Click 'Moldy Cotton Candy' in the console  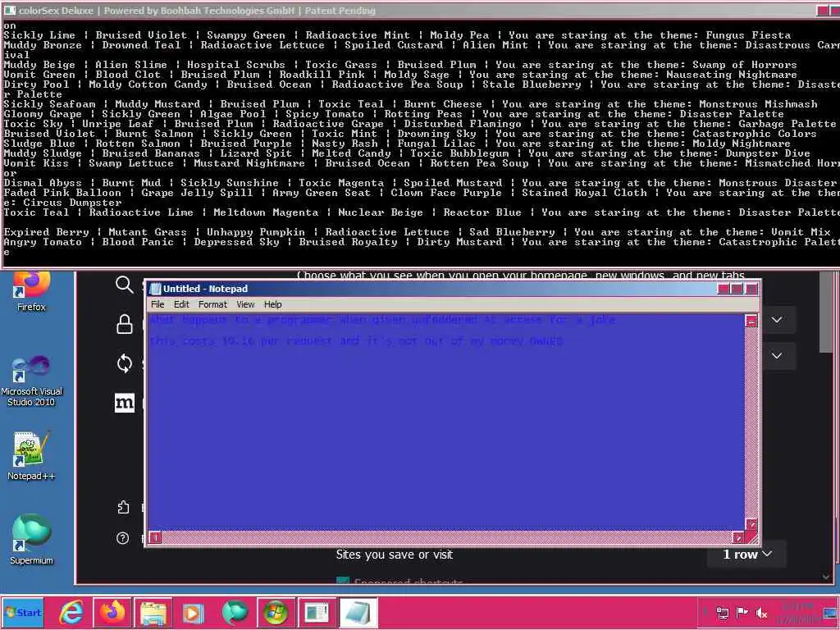[148, 84]
